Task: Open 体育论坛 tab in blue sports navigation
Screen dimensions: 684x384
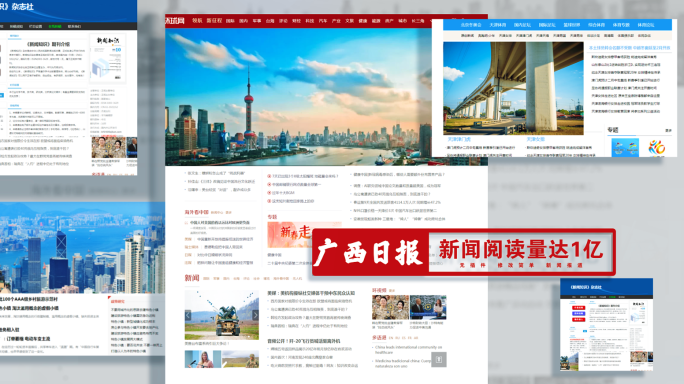Action: click(646, 25)
